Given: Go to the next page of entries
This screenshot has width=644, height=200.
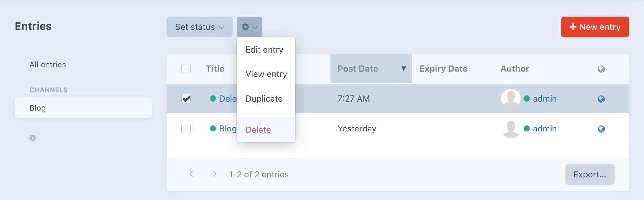Looking at the screenshot, I should click(x=214, y=174).
